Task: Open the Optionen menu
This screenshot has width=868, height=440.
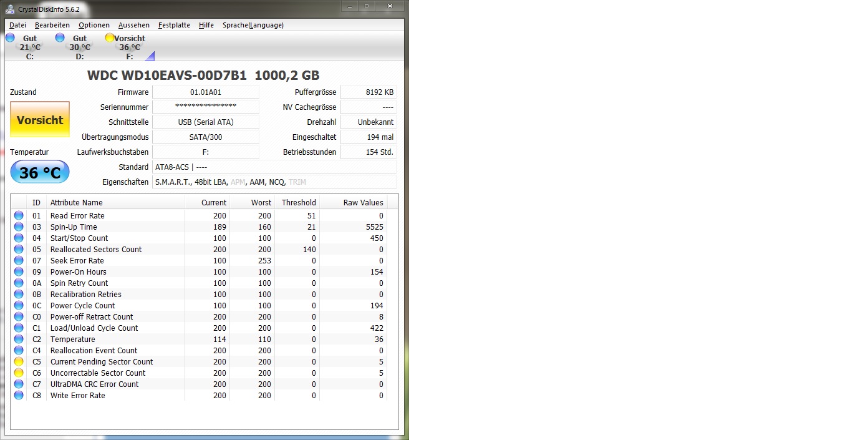Action: [94, 25]
